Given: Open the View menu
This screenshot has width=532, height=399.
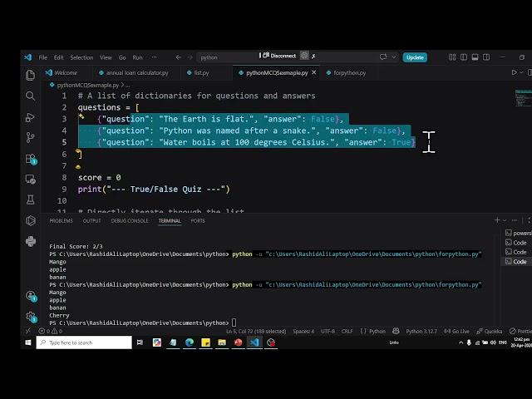Looking at the screenshot, I should (x=106, y=57).
